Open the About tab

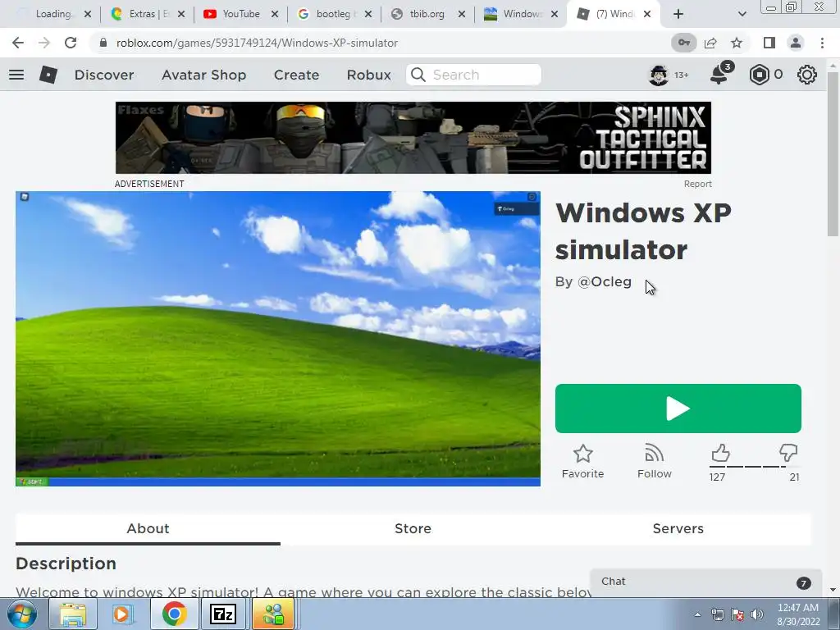click(x=148, y=529)
